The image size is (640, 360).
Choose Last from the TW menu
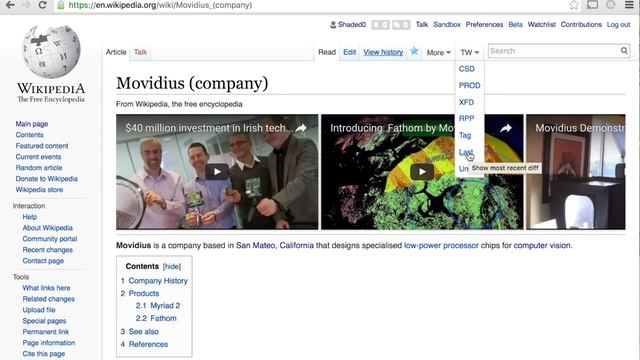click(465, 152)
